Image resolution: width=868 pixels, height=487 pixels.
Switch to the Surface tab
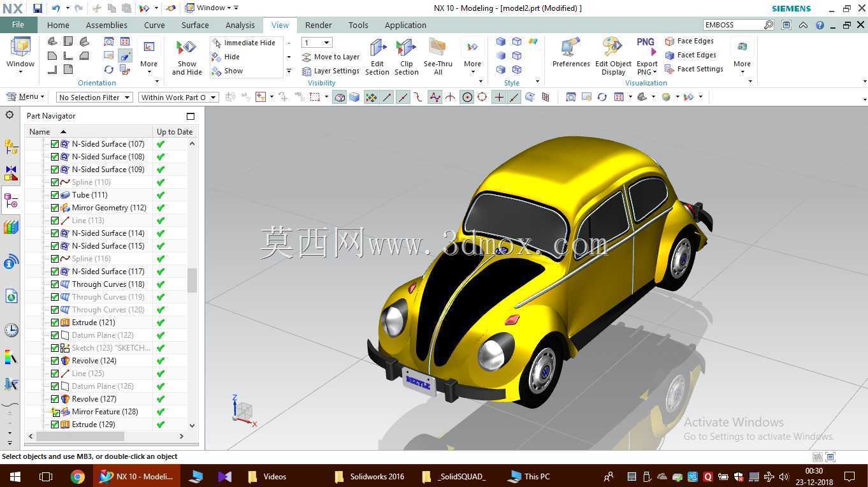(195, 25)
